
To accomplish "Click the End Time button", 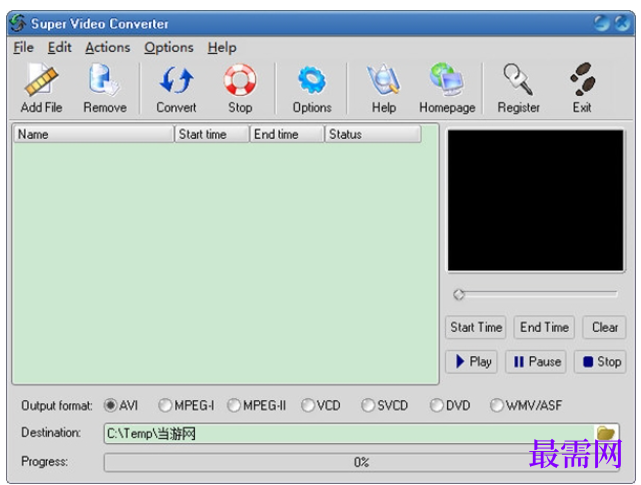I will point(544,327).
